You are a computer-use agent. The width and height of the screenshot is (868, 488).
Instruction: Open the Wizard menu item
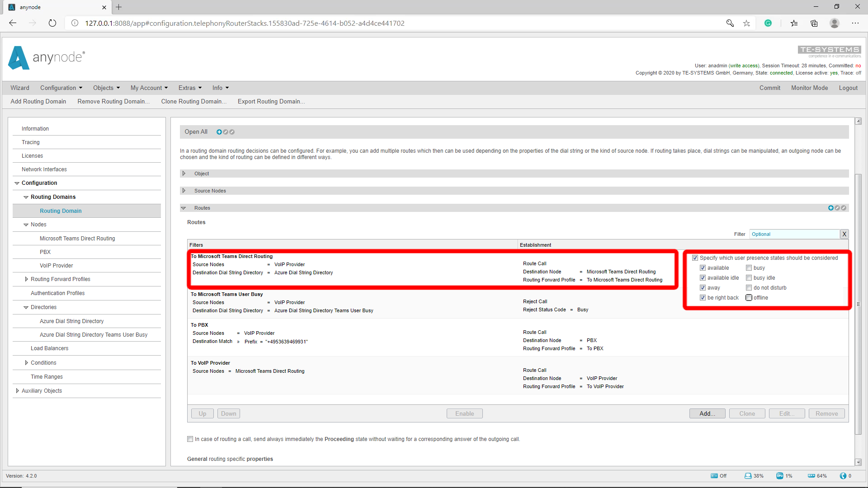tap(20, 88)
